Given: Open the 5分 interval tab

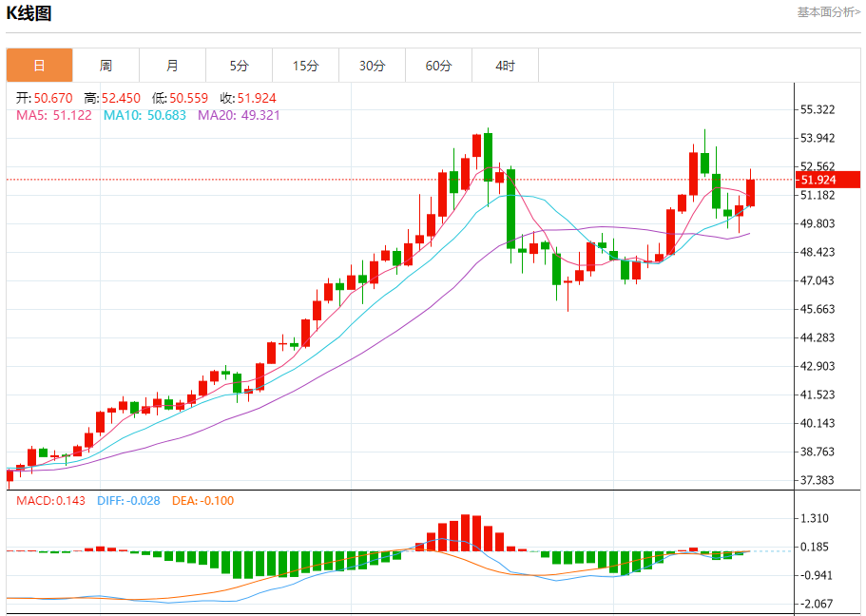Looking at the screenshot, I should click(x=240, y=66).
